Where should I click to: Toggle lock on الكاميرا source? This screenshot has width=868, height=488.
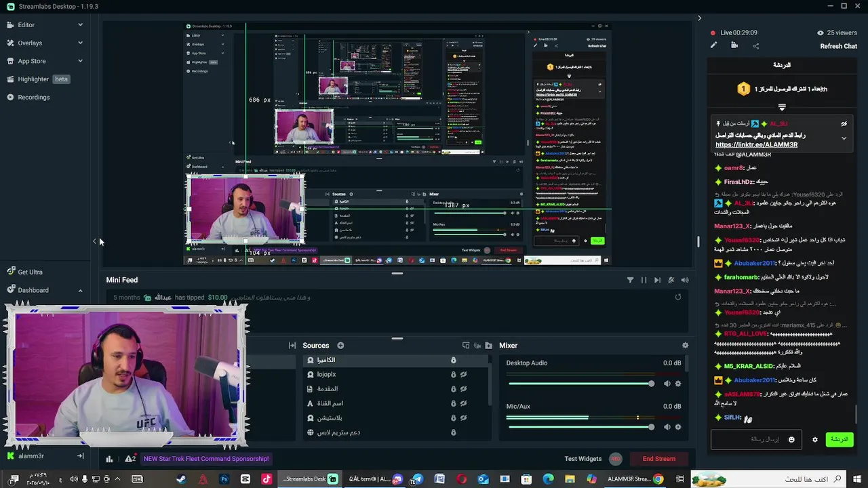click(454, 360)
